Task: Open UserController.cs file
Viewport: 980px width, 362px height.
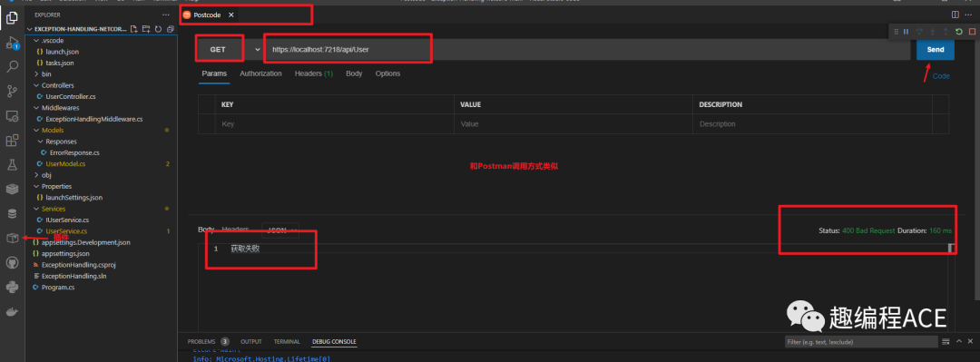Action: [x=71, y=96]
